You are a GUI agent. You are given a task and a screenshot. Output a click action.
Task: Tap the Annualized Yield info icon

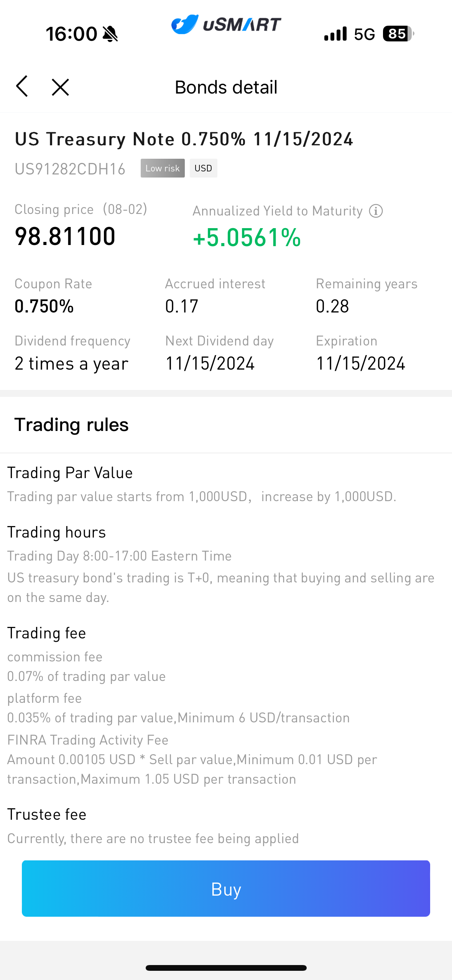pos(376,211)
